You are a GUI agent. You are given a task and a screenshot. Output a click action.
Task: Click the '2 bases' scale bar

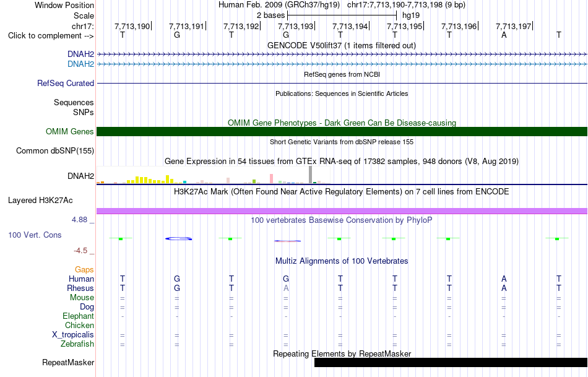pyautogui.click(x=342, y=15)
